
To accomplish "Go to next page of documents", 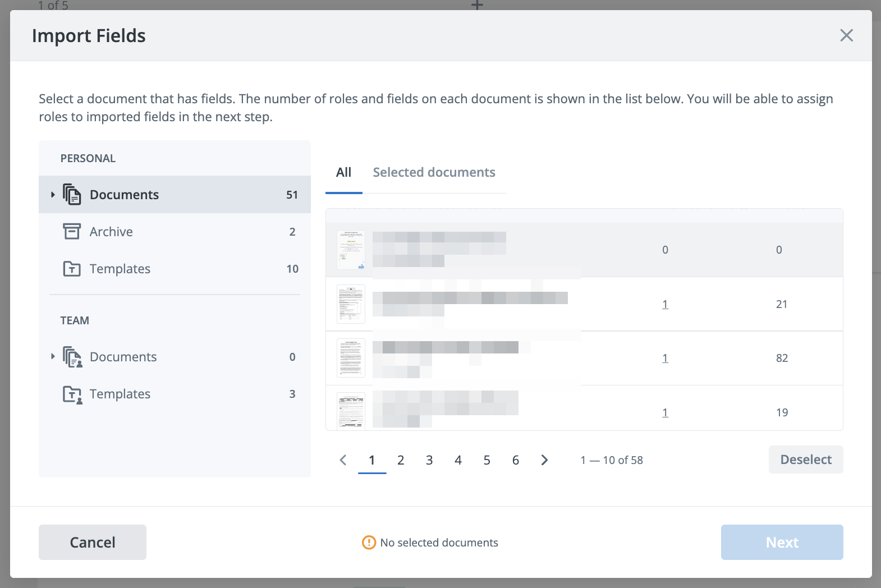I will (x=544, y=460).
